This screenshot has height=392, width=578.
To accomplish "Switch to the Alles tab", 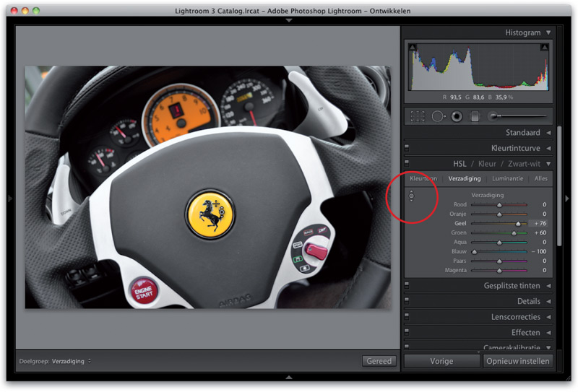I will tap(540, 178).
